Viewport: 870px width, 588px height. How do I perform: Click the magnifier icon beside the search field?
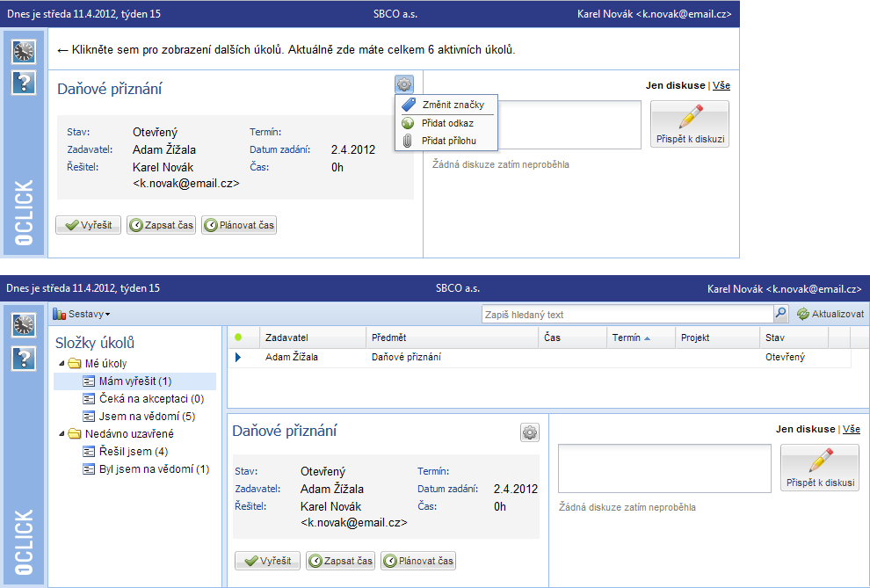780,314
